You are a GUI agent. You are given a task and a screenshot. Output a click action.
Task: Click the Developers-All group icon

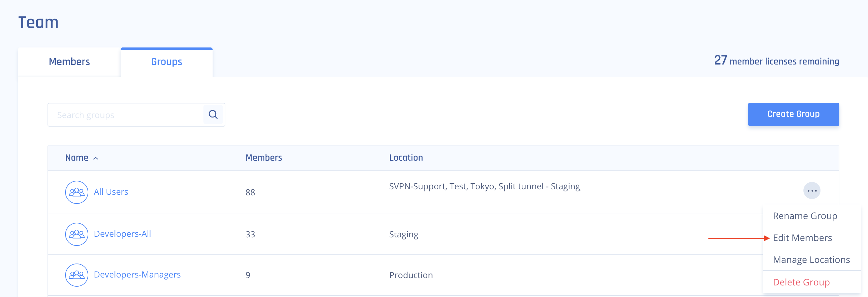pyautogui.click(x=76, y=234)
